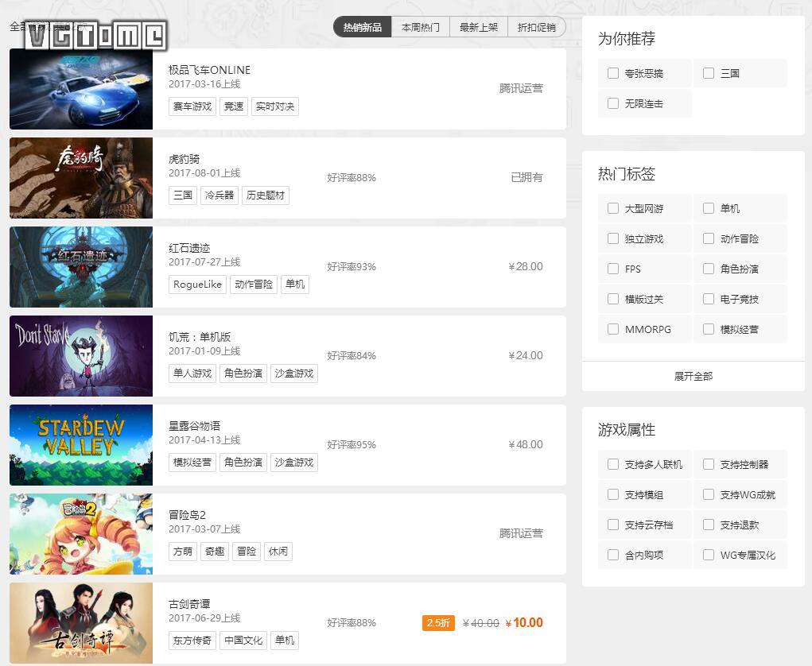This screenshot has width=812, height=666.
Task: Enable the 三国 recommendation filter
Action: pyautogui.click(x=708, y=72)
